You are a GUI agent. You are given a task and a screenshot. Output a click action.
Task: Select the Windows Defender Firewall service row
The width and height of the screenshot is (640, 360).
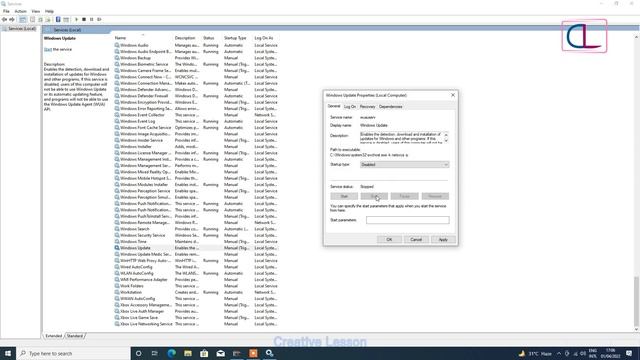[196, 96]
